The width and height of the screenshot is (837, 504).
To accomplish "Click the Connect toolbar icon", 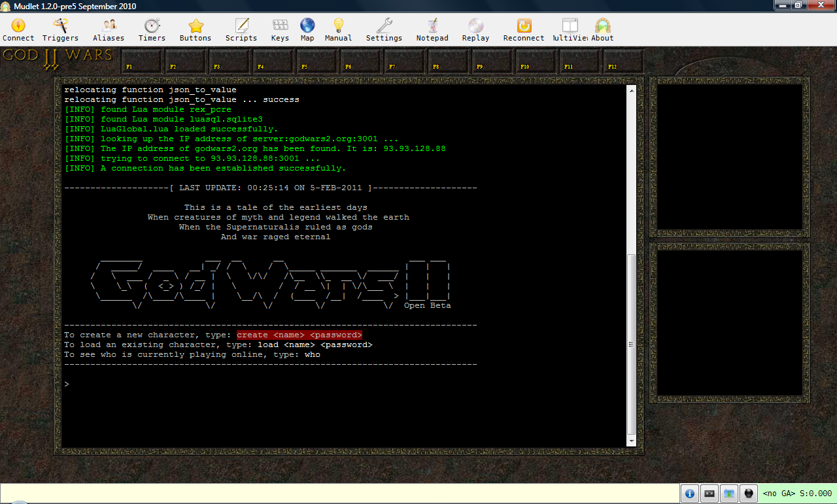I will pos(18,30).
